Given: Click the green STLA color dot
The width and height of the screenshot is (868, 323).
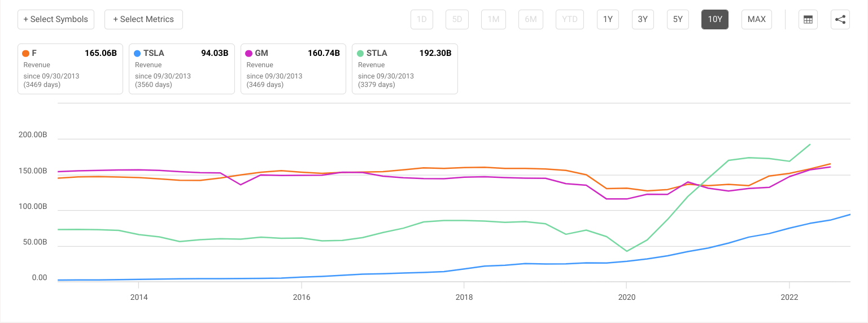Looking at the screenshot, I should pyautogui.click(x=360, y=54).
